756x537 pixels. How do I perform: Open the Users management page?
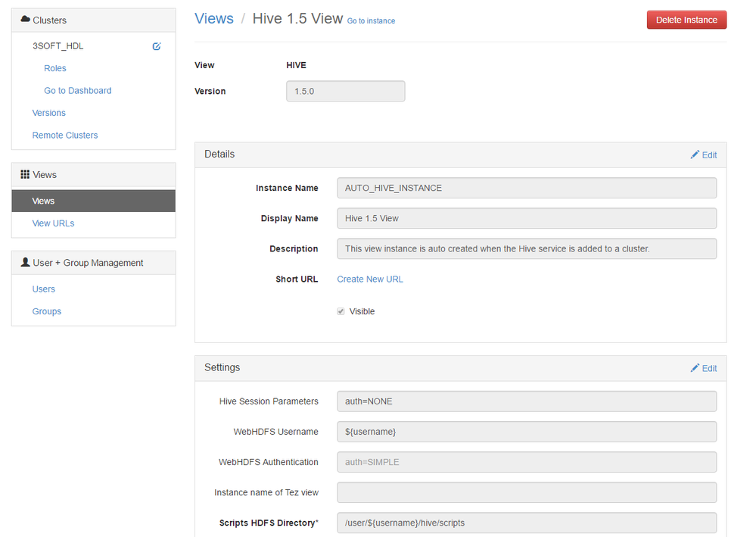coord(43,289)
